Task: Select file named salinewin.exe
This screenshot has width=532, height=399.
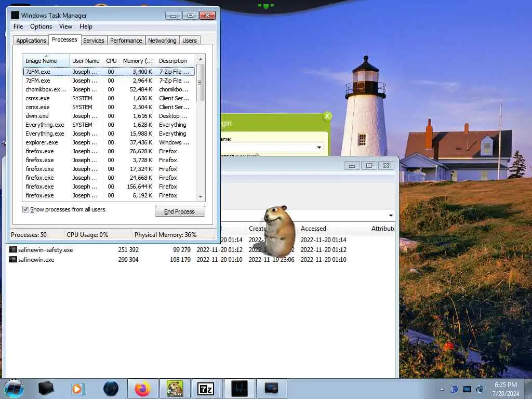Action: click(x=36, y=260)
